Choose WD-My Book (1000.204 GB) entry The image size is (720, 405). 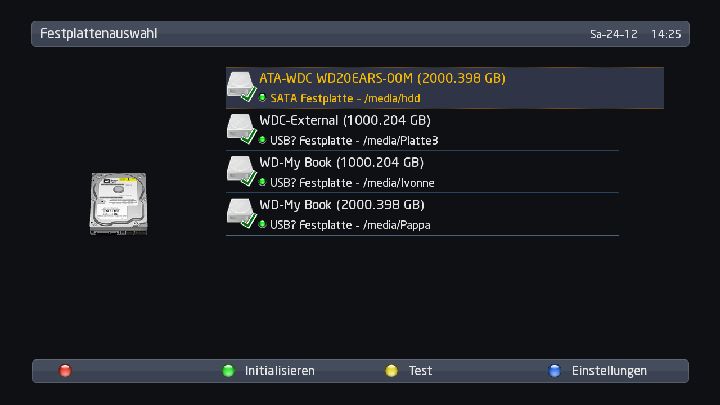point(341,162)
